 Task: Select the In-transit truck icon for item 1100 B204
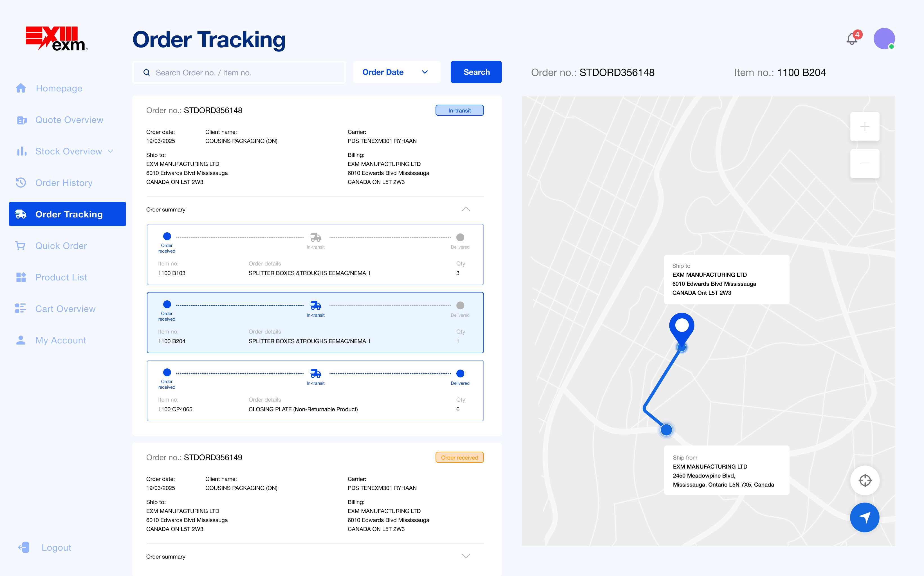[x=315, y=305]
